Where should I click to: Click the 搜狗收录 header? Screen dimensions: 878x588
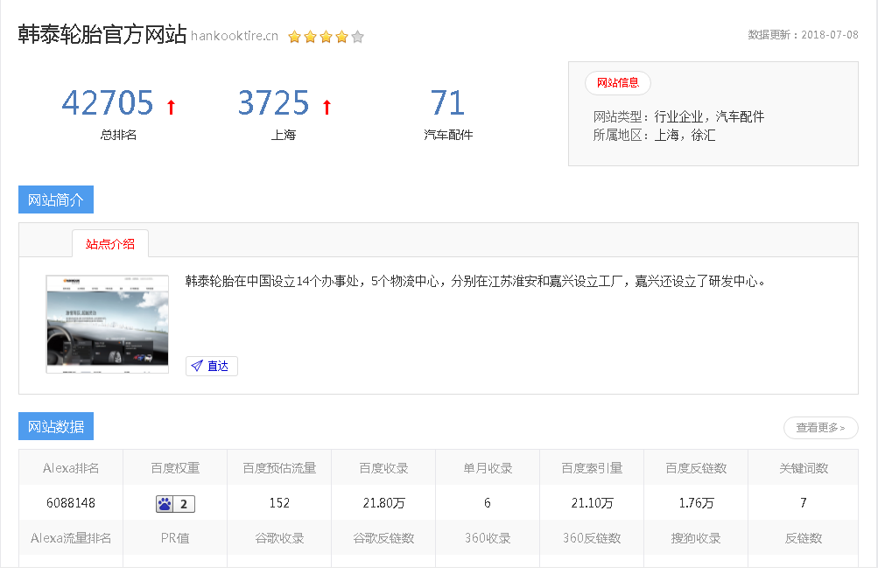click(x=696, y=538)
